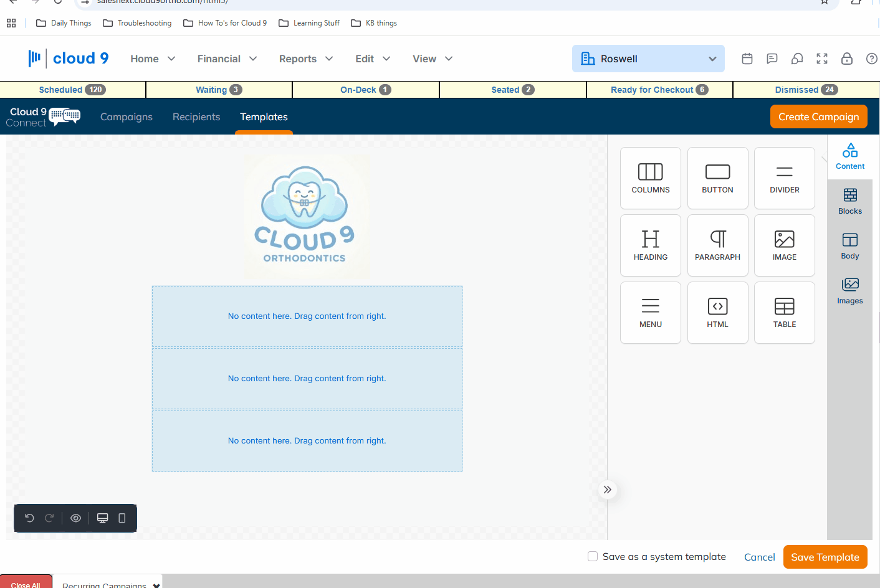Screen dimensions: 880x588
Task: Select the second empty content row
Action: click(x=307, y=379)
